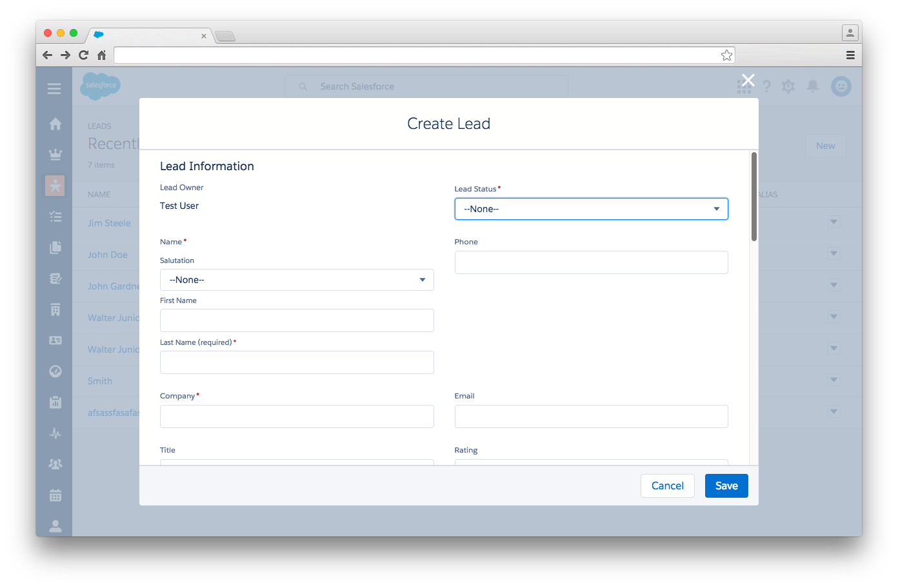
Task: Open the Setup gear icon
Action: [x=788, y=86]
